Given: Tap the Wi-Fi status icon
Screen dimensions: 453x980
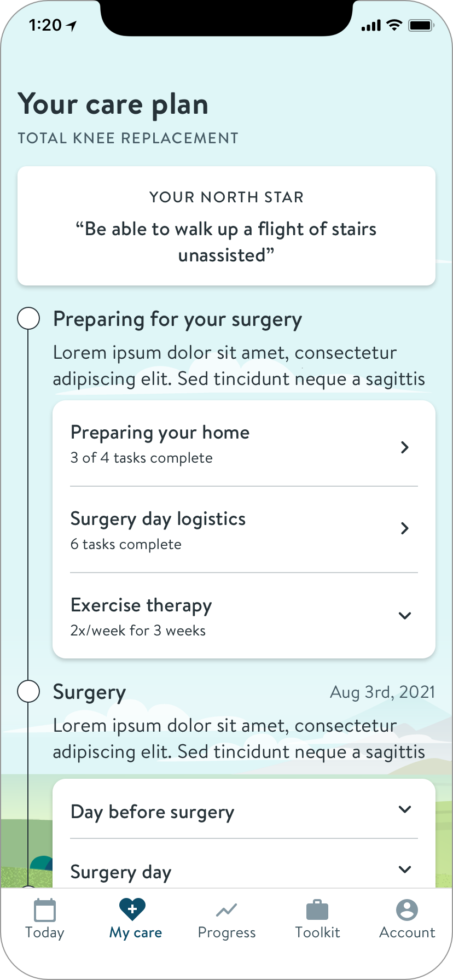Looking at the screenshot, I should (393, 25).
